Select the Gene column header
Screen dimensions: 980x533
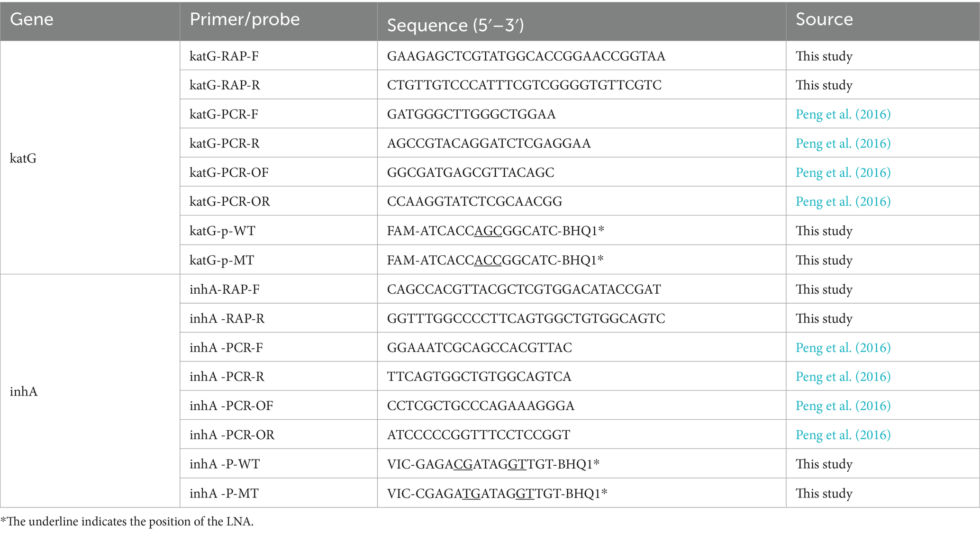click(32, 19)
